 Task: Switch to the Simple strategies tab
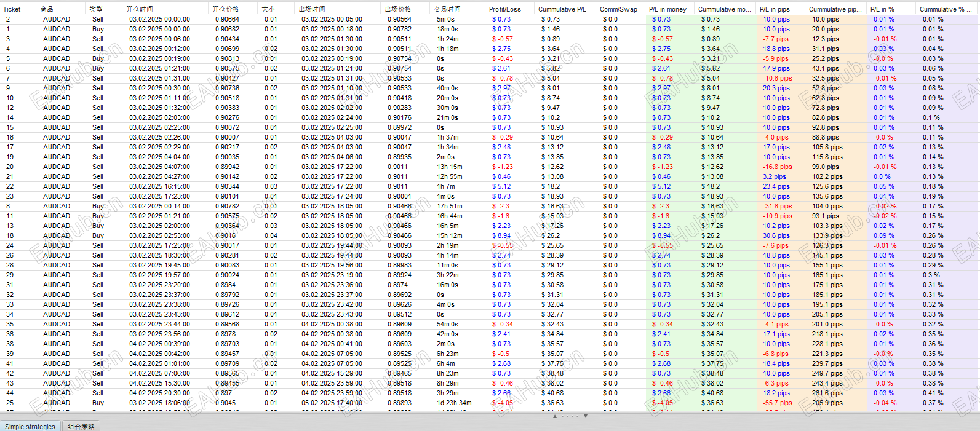point(30,426)
